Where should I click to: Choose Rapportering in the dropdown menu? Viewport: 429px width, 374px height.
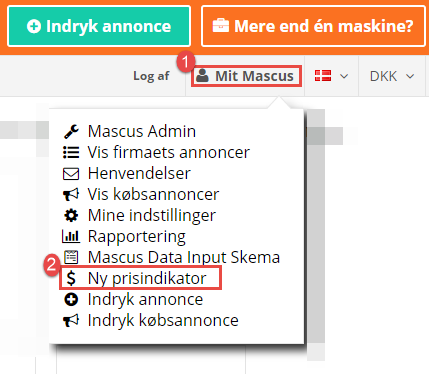(x=137, y=236)
